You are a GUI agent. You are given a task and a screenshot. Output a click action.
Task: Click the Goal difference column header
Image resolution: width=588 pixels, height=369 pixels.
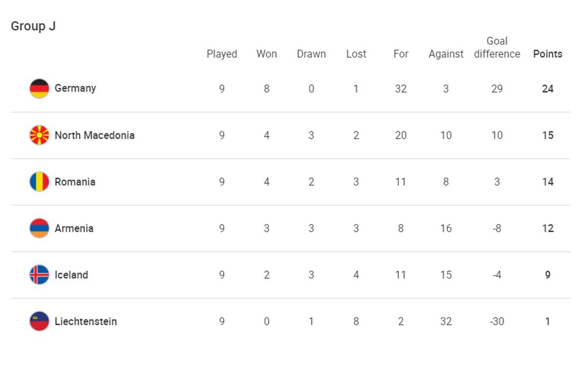click(497, 48)
